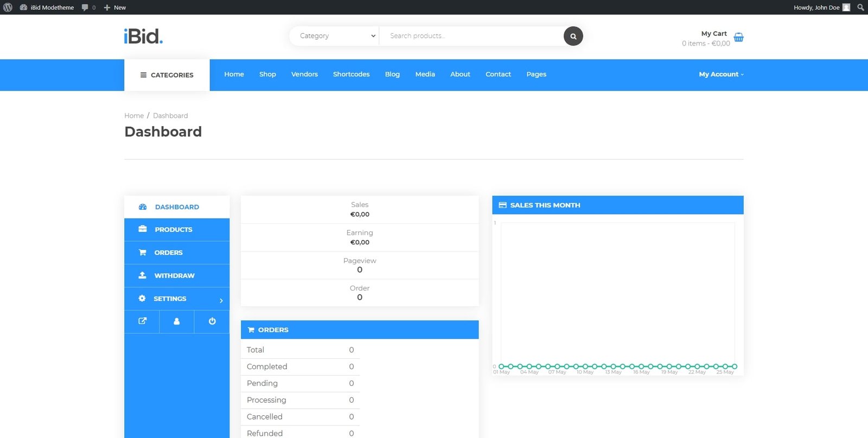The width and height of the screenshot is (868, 438).
Task: Click the Order 0 stat
Action: pyautogui.click(x=360, y=293)
